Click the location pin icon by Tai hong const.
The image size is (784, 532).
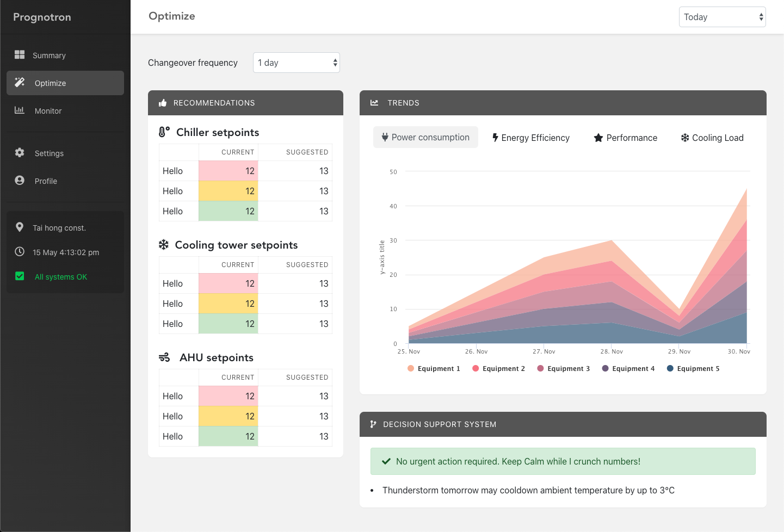pyautogui.click(x=20, y=227)
